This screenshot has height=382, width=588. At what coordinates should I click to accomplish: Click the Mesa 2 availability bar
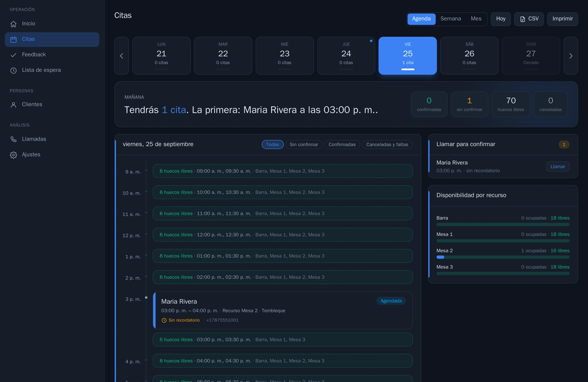click(x=503, y=257)
